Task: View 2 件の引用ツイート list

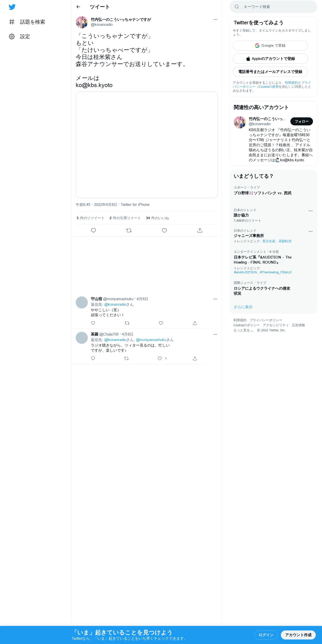Action: (125, 218)
